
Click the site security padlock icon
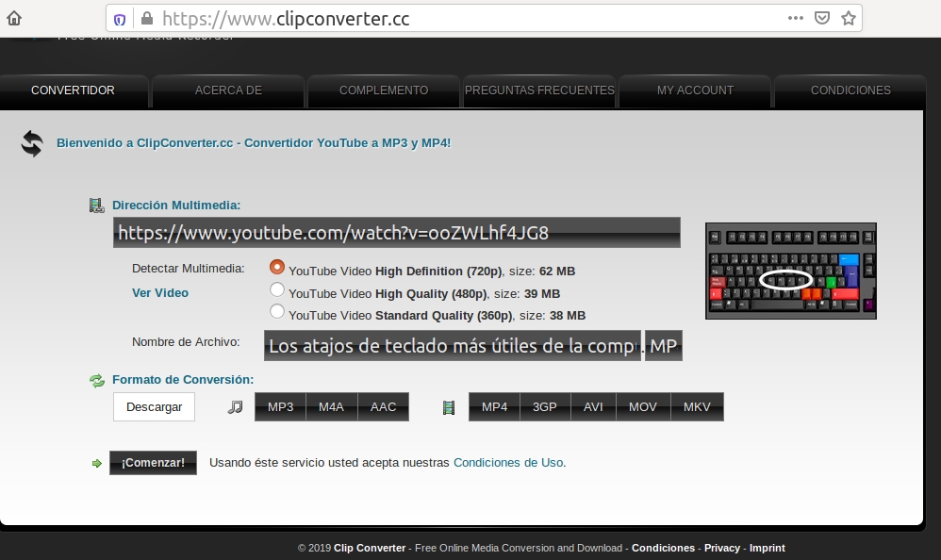pos(145,19)
